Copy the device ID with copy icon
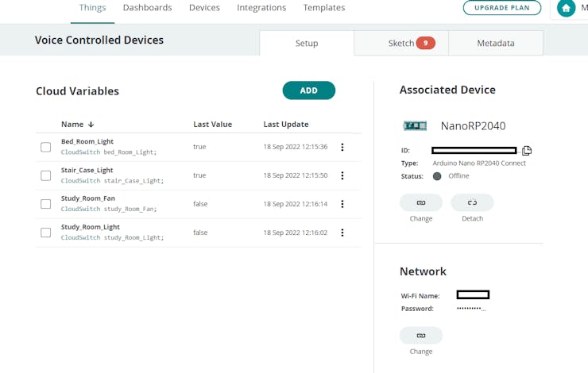 [x=526, y=150]
